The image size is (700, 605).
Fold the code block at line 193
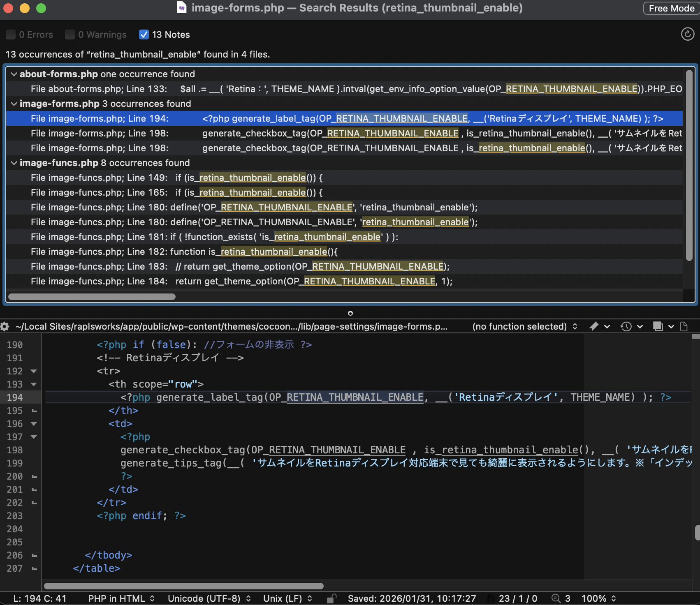[x=34, y=384]
